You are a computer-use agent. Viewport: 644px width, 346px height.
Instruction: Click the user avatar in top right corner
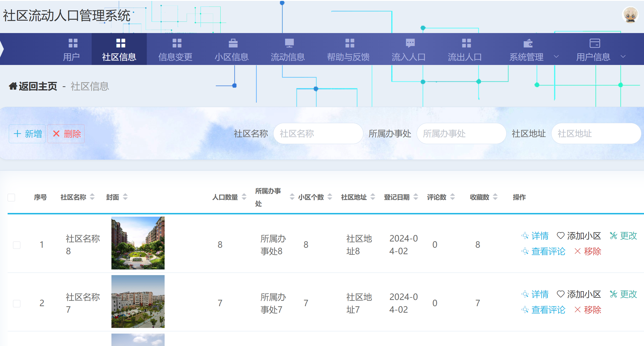pyautogui.click(x=630, y=14)
